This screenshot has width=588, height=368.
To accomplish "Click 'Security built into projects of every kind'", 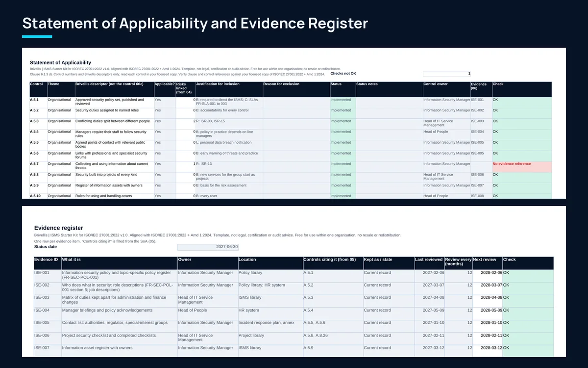I will [114, 177].
